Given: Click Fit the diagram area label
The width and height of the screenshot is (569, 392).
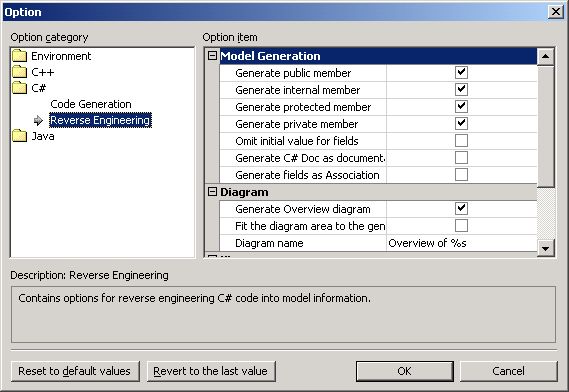Looking at the screenshot, I should 310,226.
